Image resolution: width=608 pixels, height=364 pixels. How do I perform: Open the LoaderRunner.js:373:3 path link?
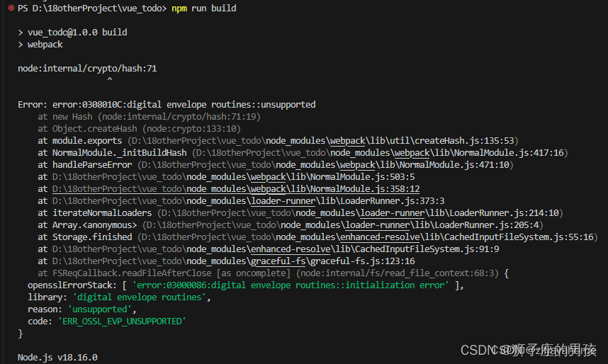[248, 201]
